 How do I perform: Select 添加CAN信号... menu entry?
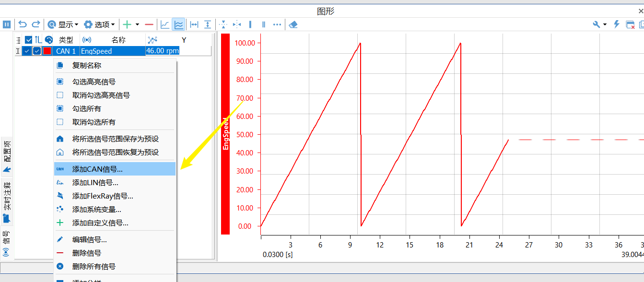pos(115,169)
